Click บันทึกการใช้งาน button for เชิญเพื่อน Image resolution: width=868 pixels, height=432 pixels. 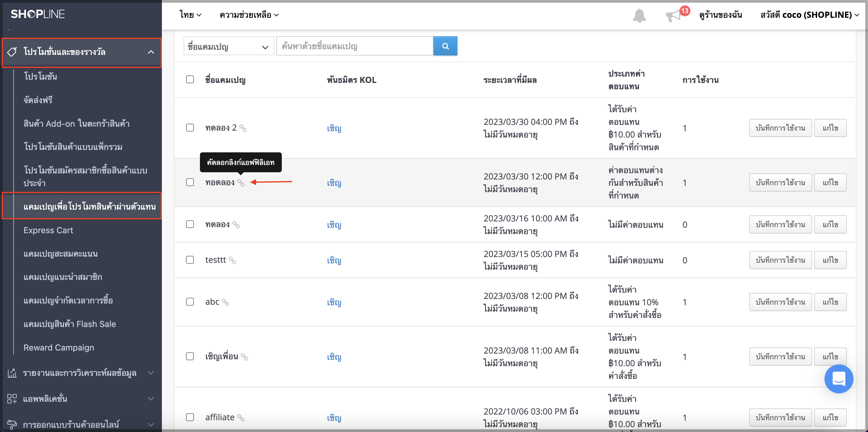pyautogui.click(x=780, y=356)
